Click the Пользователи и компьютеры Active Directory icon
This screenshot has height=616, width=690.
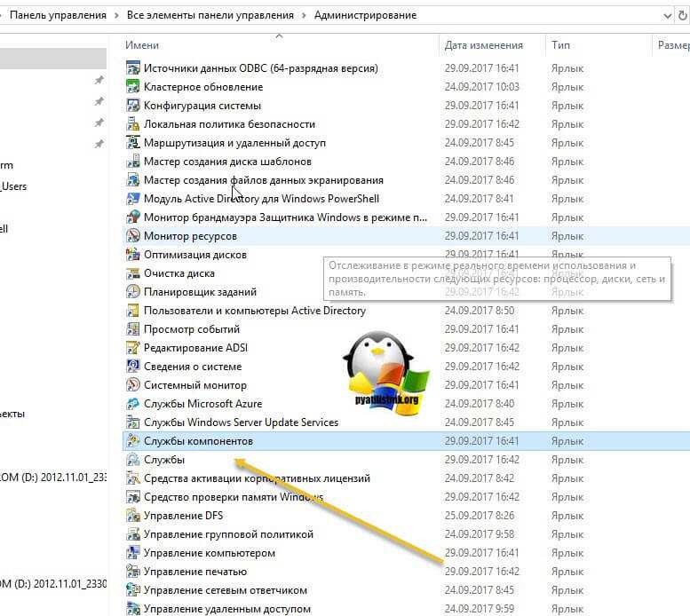coord(133,311)
